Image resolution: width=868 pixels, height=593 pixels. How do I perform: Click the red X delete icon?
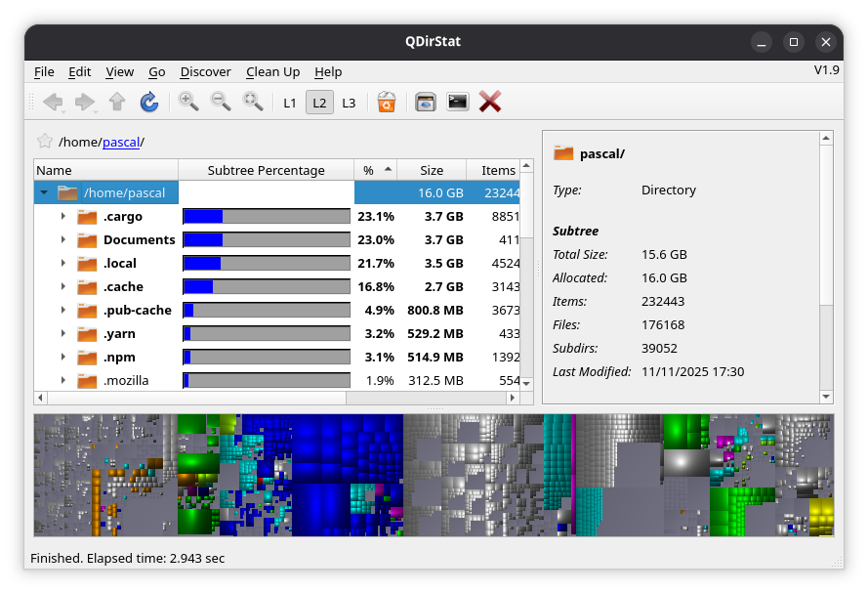coord(490,102)
